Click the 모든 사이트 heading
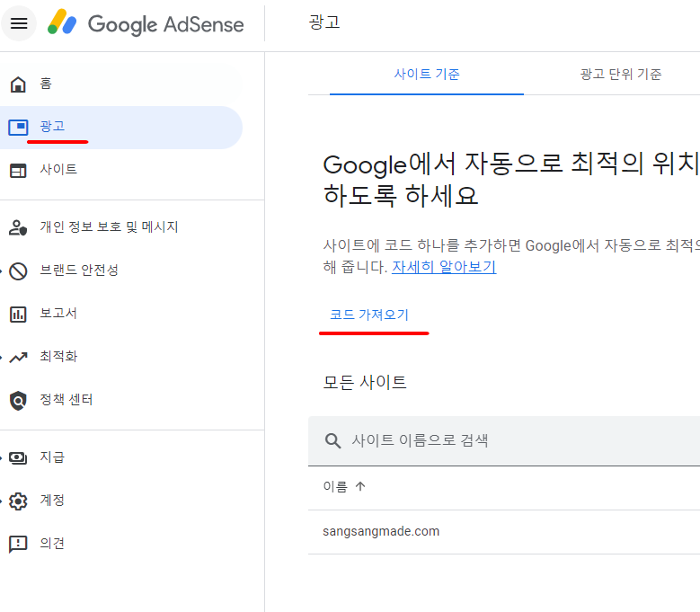Screen dimensions: 700x612 pos(365,383)
